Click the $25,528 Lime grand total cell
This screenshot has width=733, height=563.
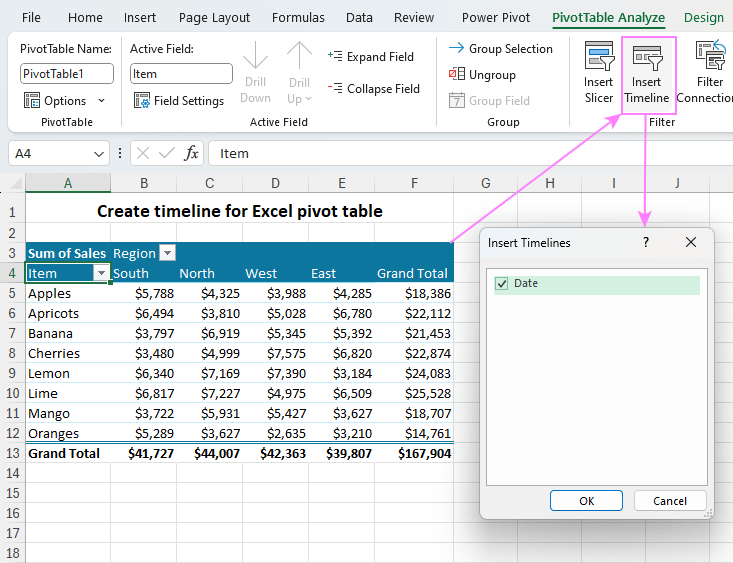[414, 393]
